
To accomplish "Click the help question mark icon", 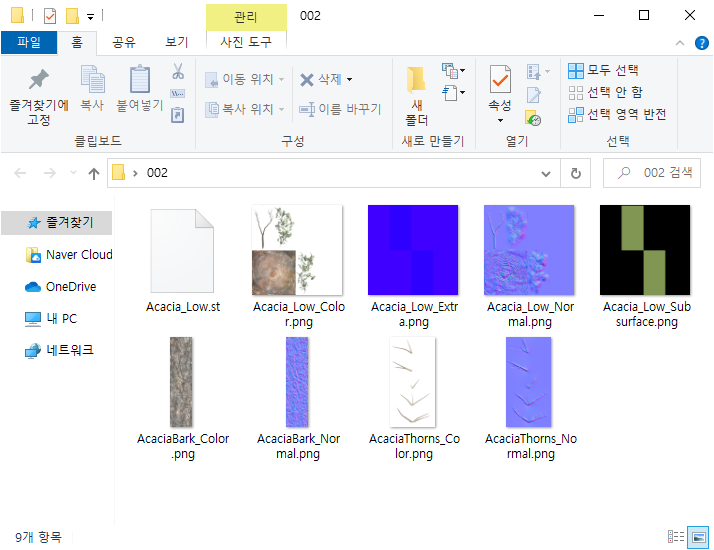I will point(702,43).
